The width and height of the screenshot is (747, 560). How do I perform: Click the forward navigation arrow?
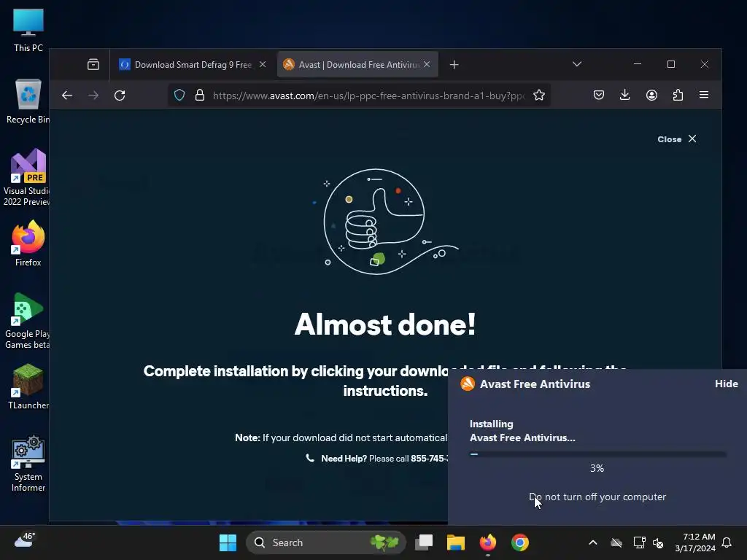(93, 96)
